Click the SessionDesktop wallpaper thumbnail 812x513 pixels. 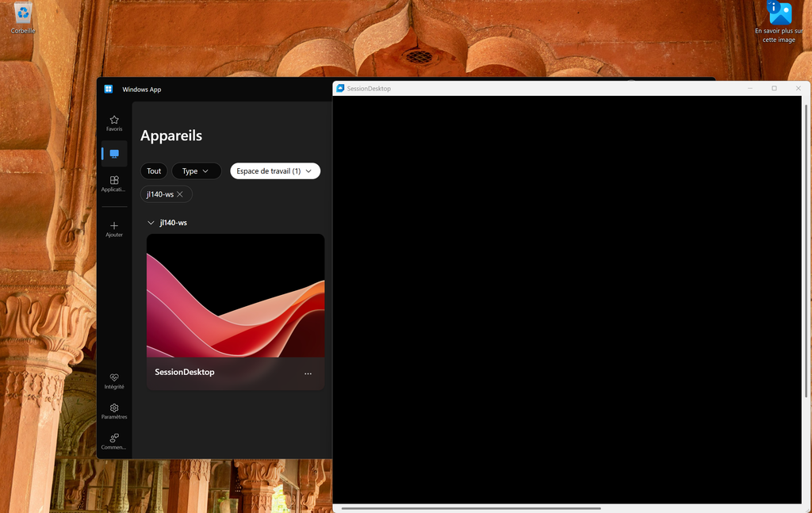click(x=236, y=296)
